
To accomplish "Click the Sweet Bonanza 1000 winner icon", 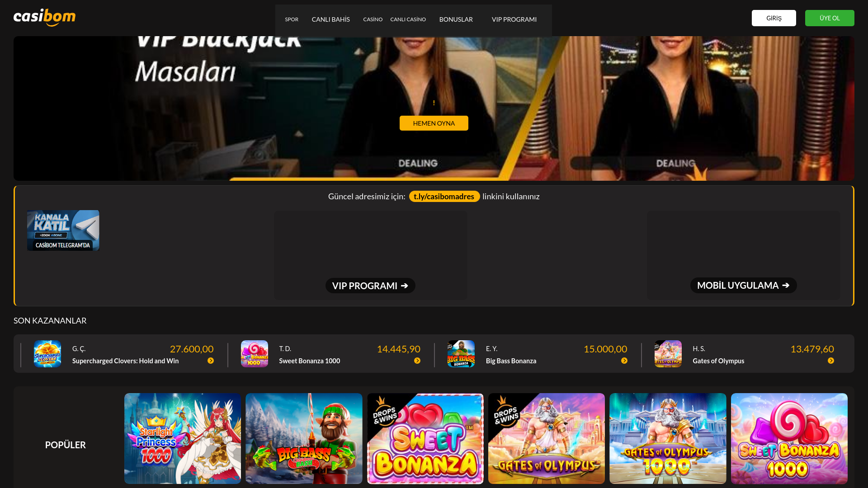I will [x=255, y=354].
